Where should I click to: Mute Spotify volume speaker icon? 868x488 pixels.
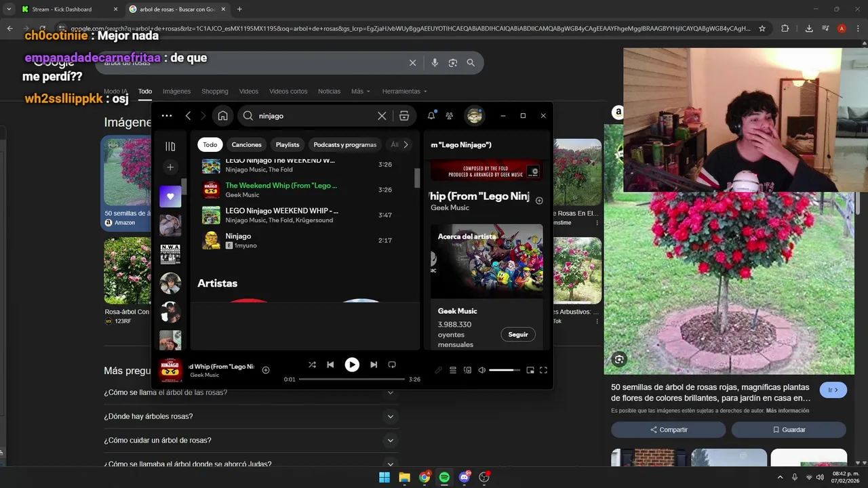pos(481,370)
